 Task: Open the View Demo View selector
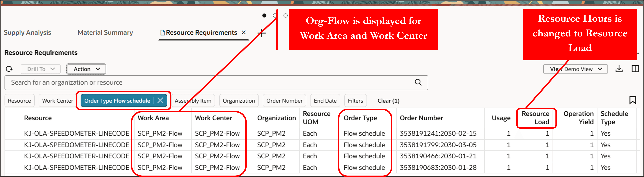coord(575,69)
